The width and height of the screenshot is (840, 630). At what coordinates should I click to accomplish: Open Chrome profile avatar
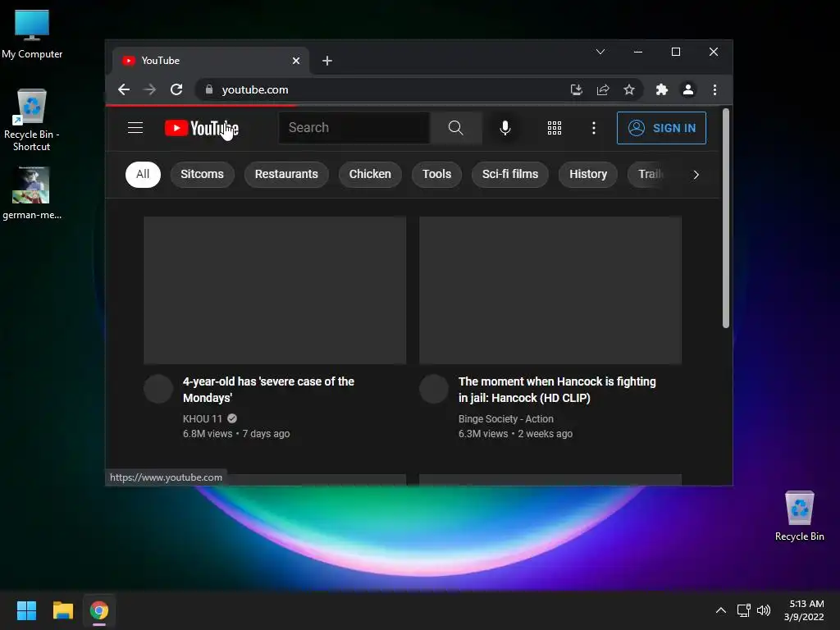(688, 89)
